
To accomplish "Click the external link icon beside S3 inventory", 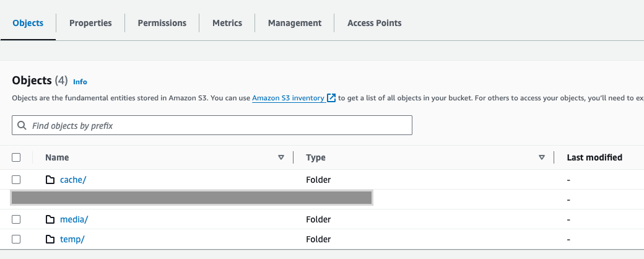I will pos(331,98).
